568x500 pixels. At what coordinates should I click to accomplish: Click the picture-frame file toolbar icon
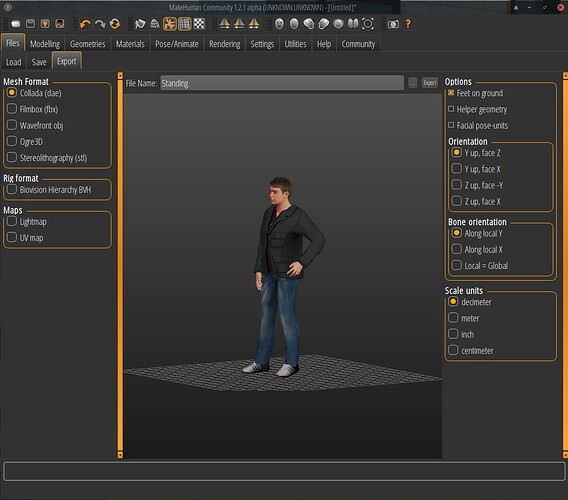[60, 24]
